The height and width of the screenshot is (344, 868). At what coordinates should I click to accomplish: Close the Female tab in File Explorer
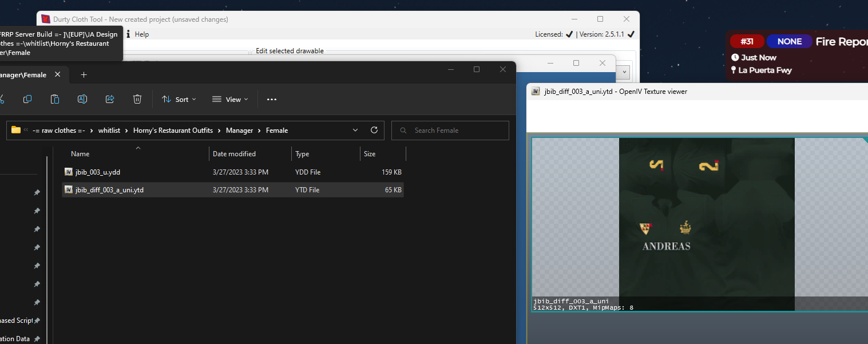point(58,74)
